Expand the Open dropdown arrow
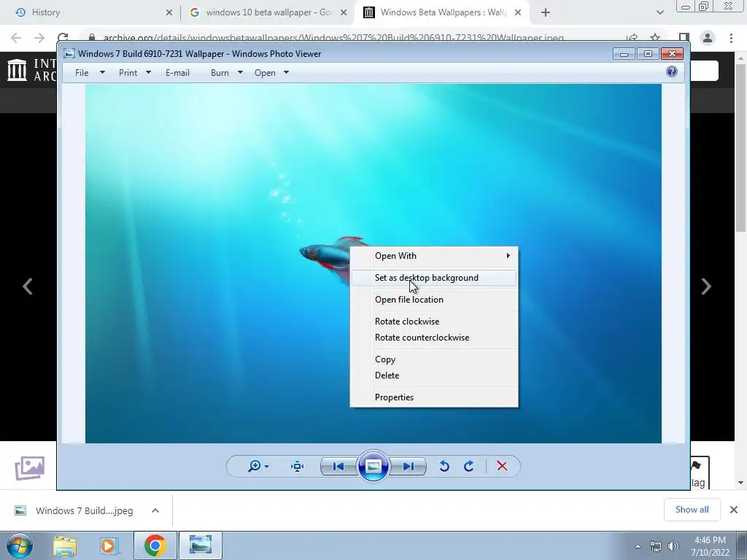 [286, 73]
